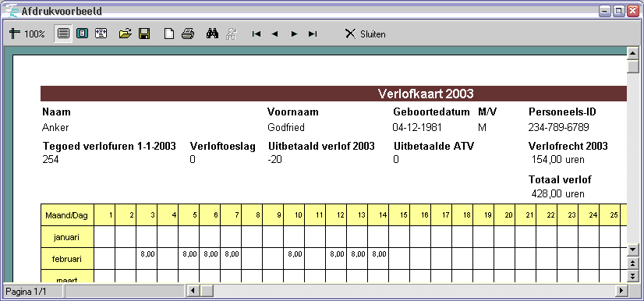Click horizontal scrollbar left arrow

pos(193,291)
